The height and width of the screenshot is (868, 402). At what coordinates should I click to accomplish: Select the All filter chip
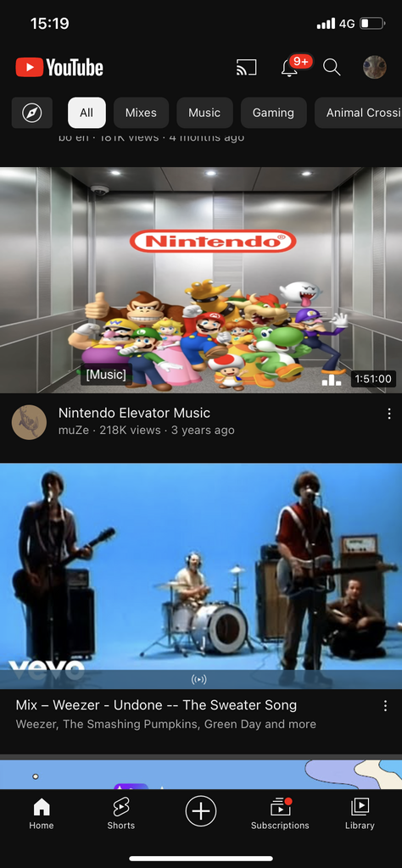click(87, 113)
